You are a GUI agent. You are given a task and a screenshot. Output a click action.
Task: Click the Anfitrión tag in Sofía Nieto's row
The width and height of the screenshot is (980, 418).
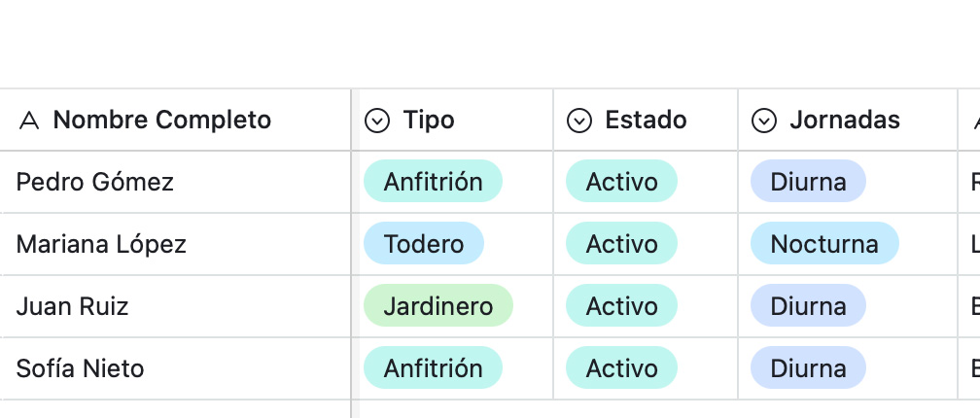434,368
